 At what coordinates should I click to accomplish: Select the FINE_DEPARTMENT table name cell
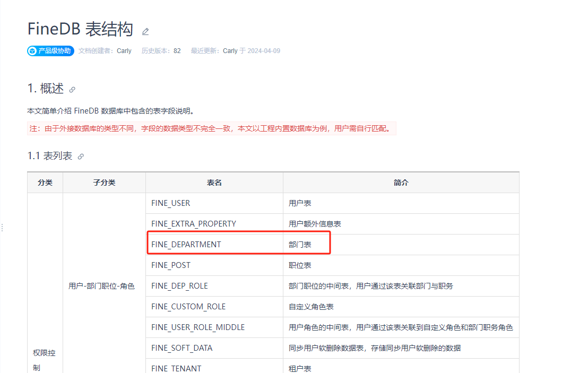click(x=214, y=245)
